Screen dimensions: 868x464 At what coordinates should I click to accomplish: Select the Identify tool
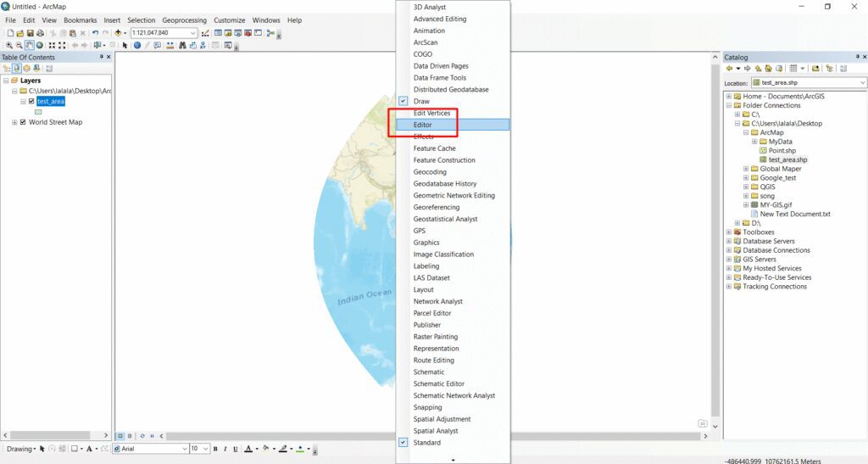[137, 46]
